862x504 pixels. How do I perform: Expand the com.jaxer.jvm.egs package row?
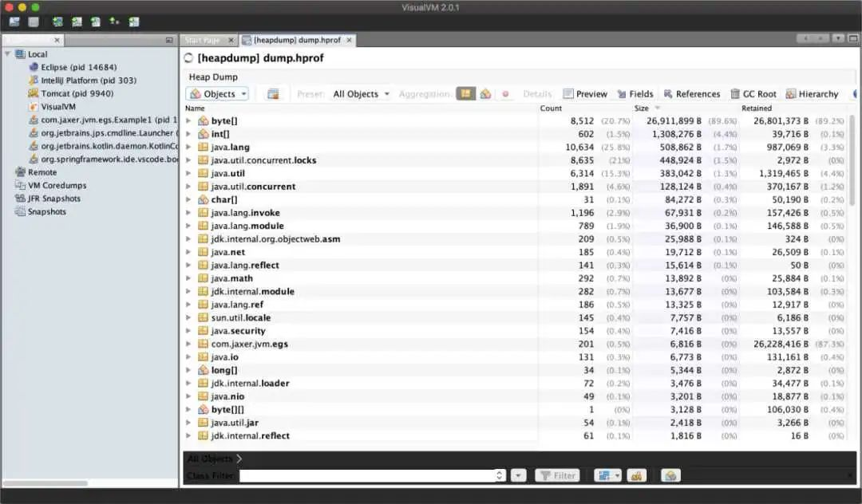pyautogui.click(x=188, y=344)
